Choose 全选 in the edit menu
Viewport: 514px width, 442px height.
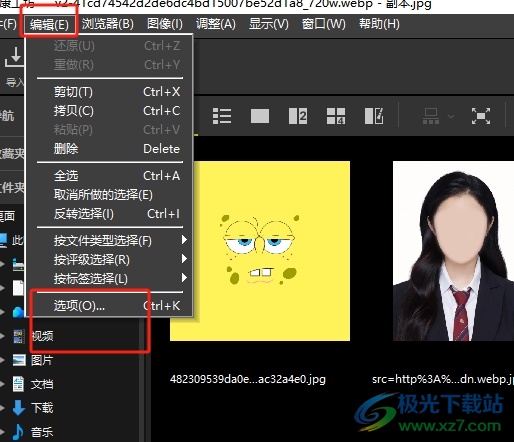110,176
